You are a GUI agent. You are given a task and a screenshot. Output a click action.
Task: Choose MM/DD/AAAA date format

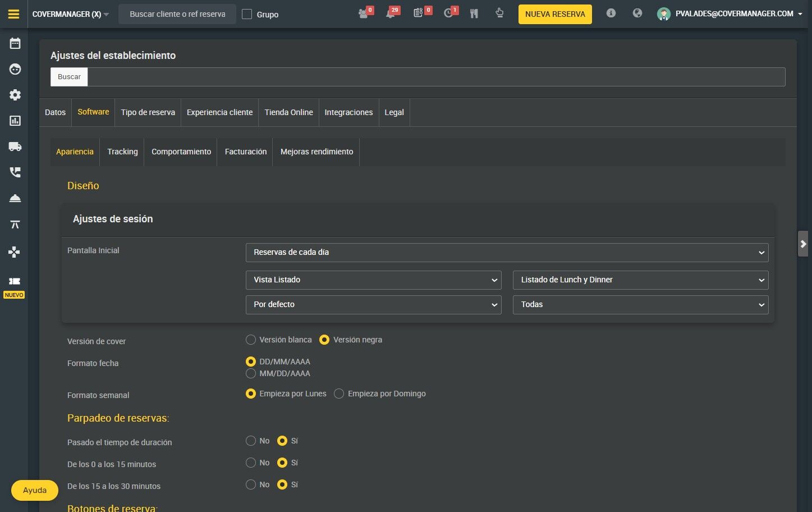tap(251, 373)
